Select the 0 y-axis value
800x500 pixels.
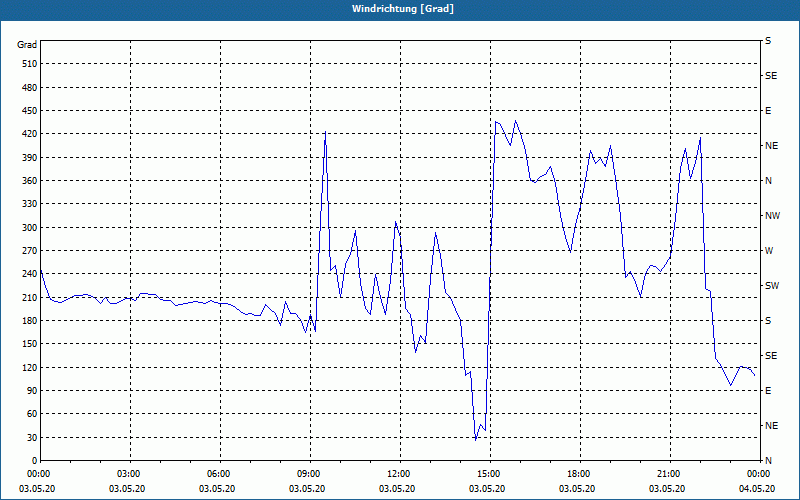click(34, 461)
